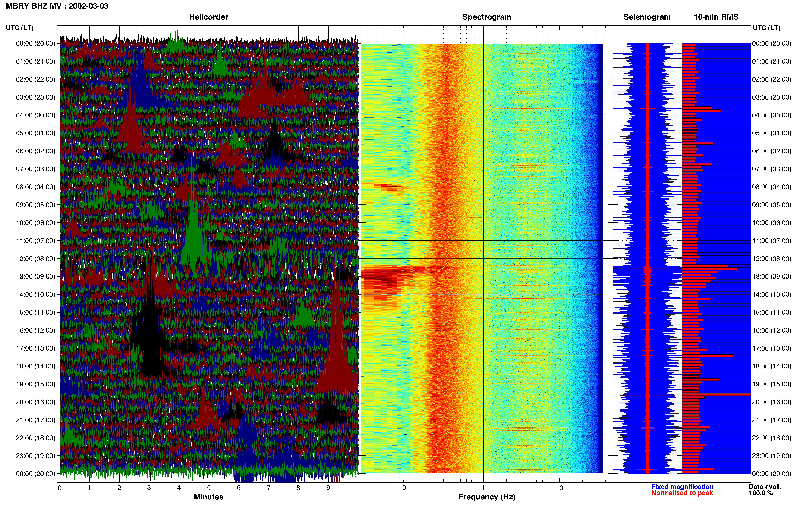Viewport: 812px width, 508px height.
Task: Click the title 'MBRY BHZ MV : 2002-03-03'
Action: pos(57,6)
